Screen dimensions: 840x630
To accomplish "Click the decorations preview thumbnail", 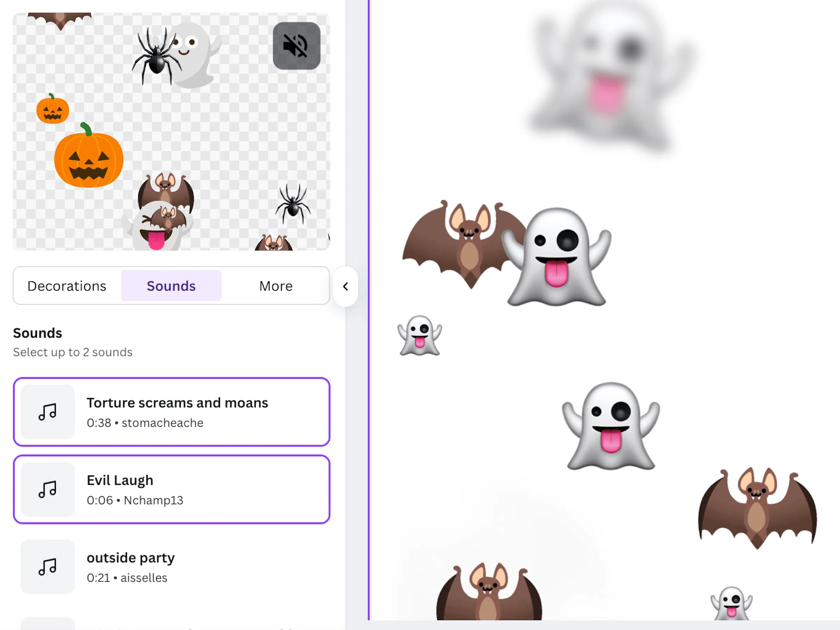I will 171,131.
